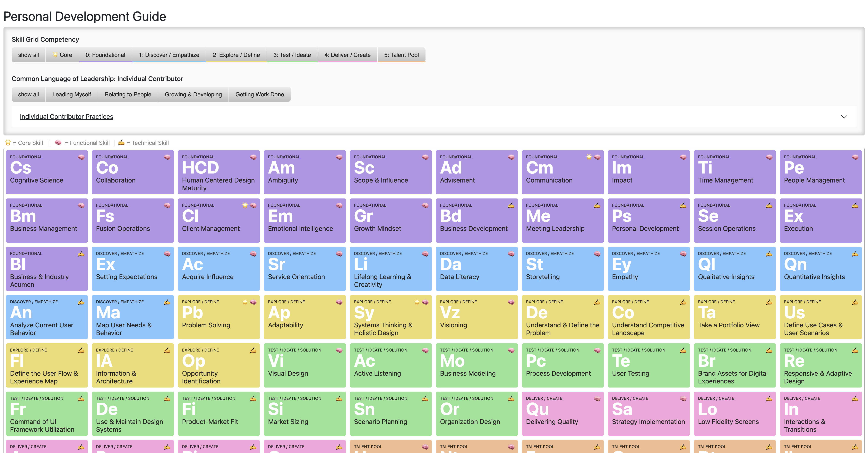The width and height of the screenshot is (868, 453).
Task: Toggle the Core skill filter
Action: pyautogui.click(x=62, y=55)
